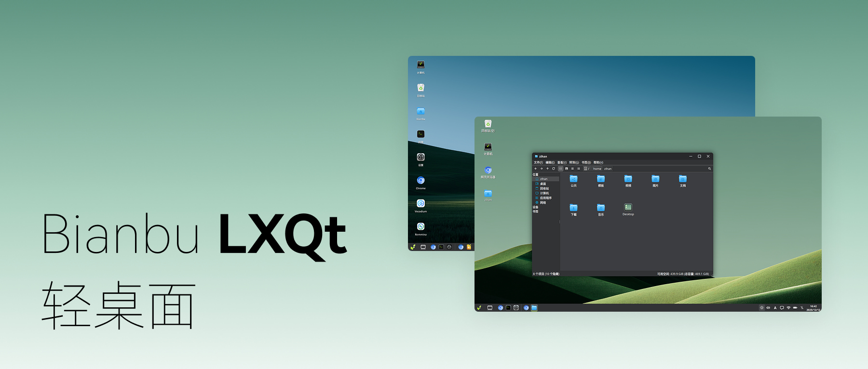Open the search icon in the file manager
Viewport: 868px width, 369px height.
click(x=709, y=169)
